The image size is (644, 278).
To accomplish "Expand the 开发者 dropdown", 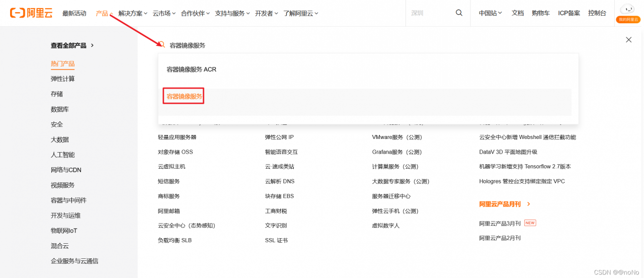I will tap(267, 13).
